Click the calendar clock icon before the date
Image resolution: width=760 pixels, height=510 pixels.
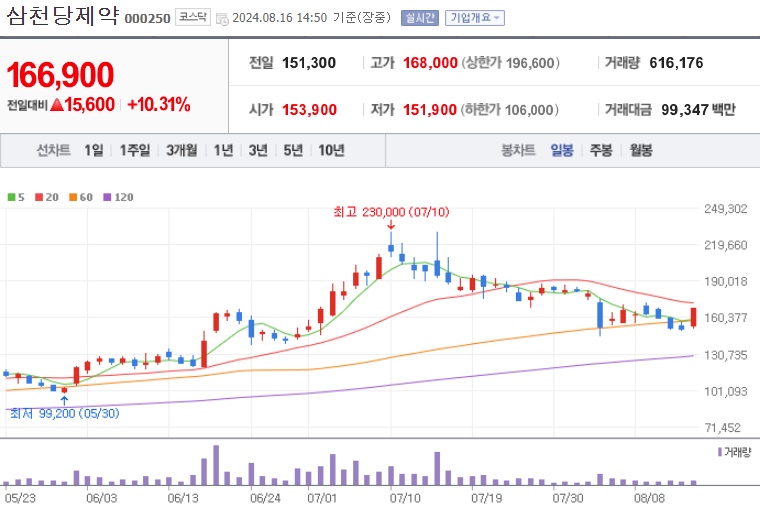click(222, 19)
